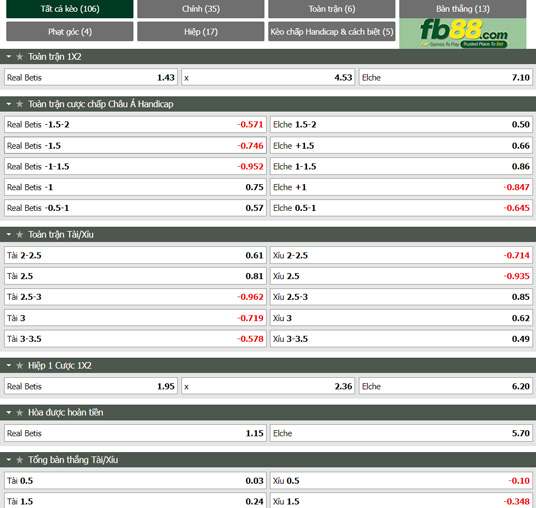This screenshot has height=508, width=536.
Task: Bet Tài 0.5 at 0.03
Action: click(135, 481)
